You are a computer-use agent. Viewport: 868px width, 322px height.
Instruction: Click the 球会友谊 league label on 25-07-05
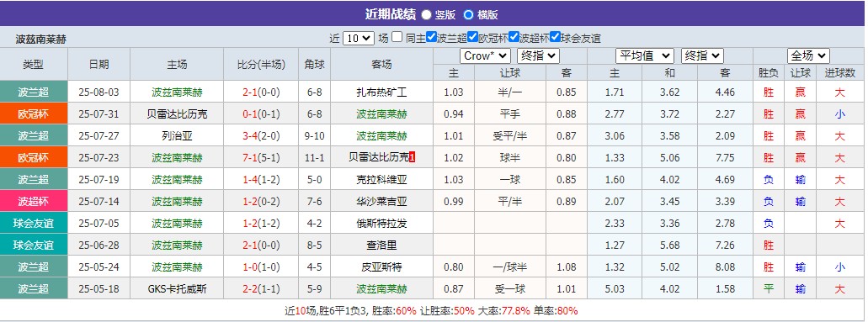[x=34, y=223]
